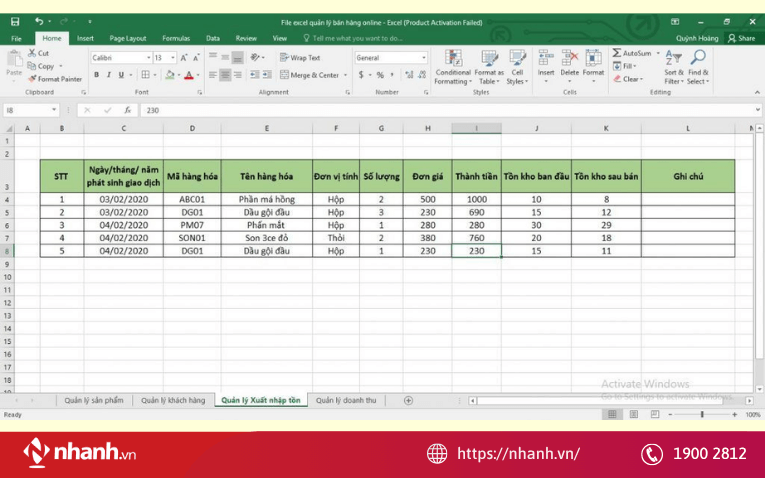Screen dimensions: 765x478
Task: Click the Copy icon in Clipboard group
Action: pos(32,66)
